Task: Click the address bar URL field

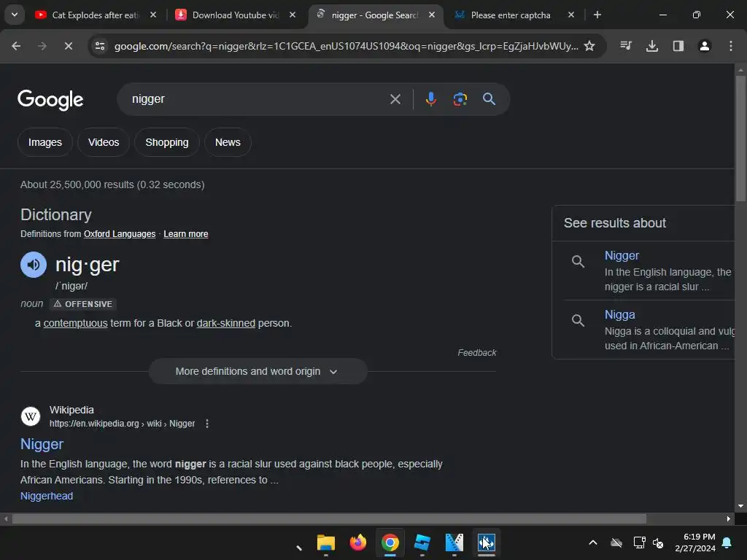Action: click(346, 46)
